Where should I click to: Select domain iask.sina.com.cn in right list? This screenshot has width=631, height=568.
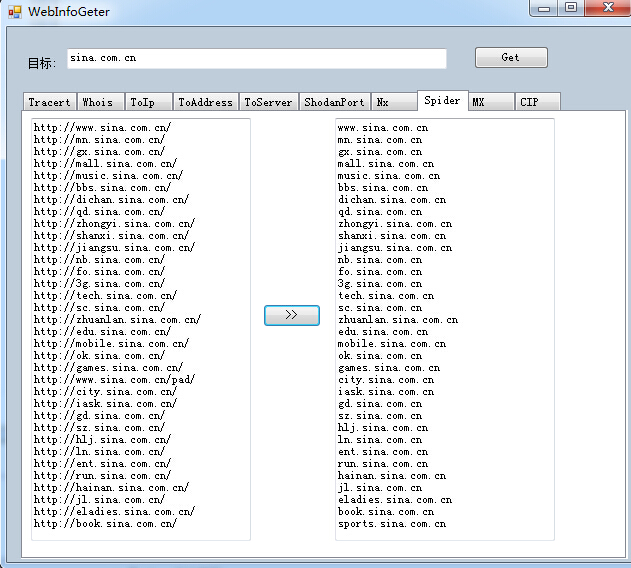386,392
